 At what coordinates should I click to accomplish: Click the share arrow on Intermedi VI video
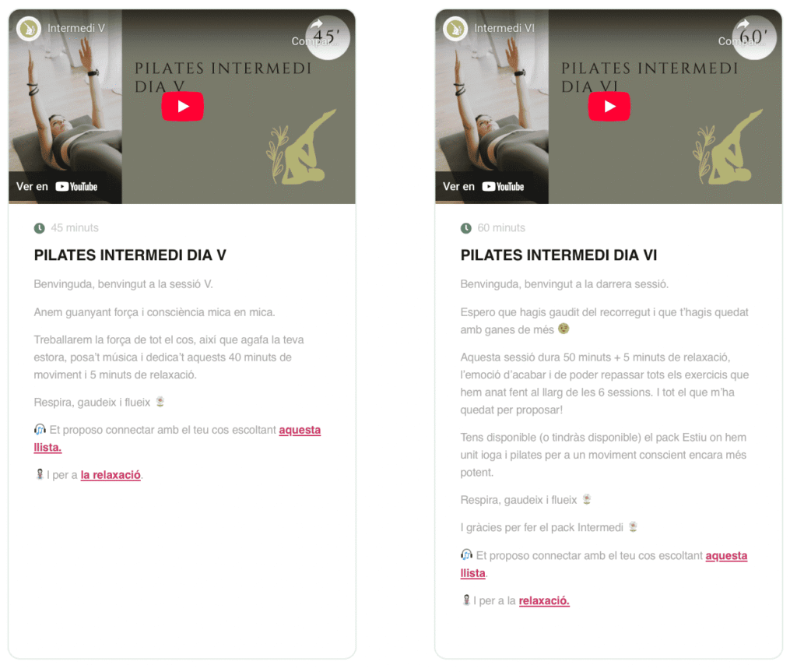(x=743, y=24)
